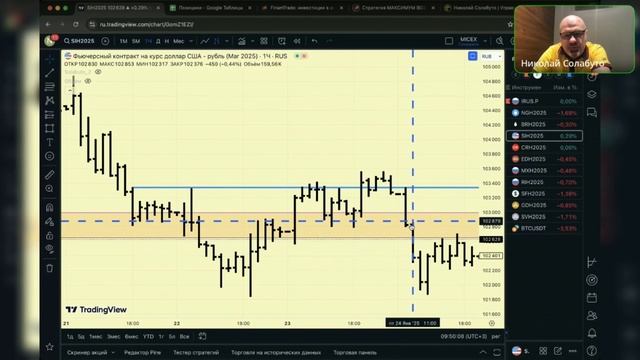Sort watchlist by Инструмент column

pos(527,87)
